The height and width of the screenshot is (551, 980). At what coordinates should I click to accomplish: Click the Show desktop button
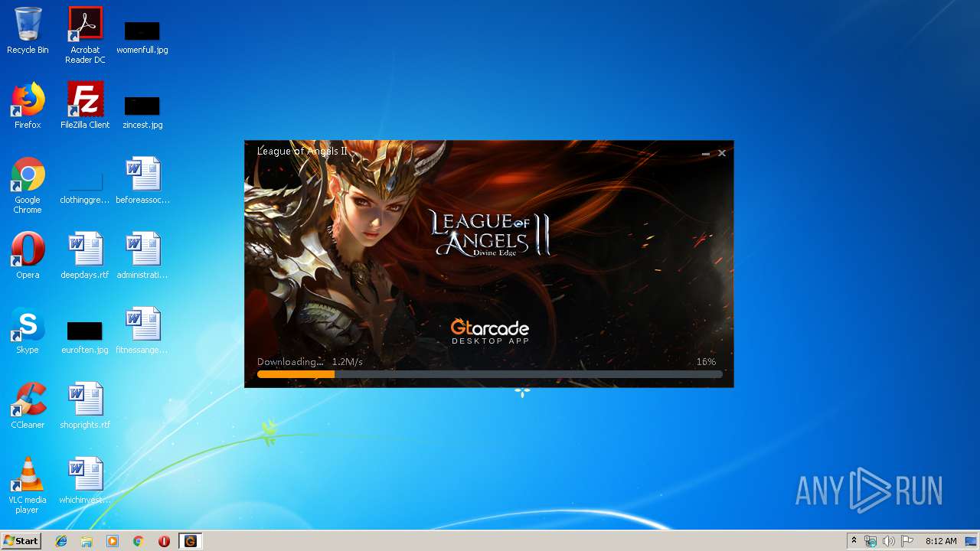coord(972,541)
